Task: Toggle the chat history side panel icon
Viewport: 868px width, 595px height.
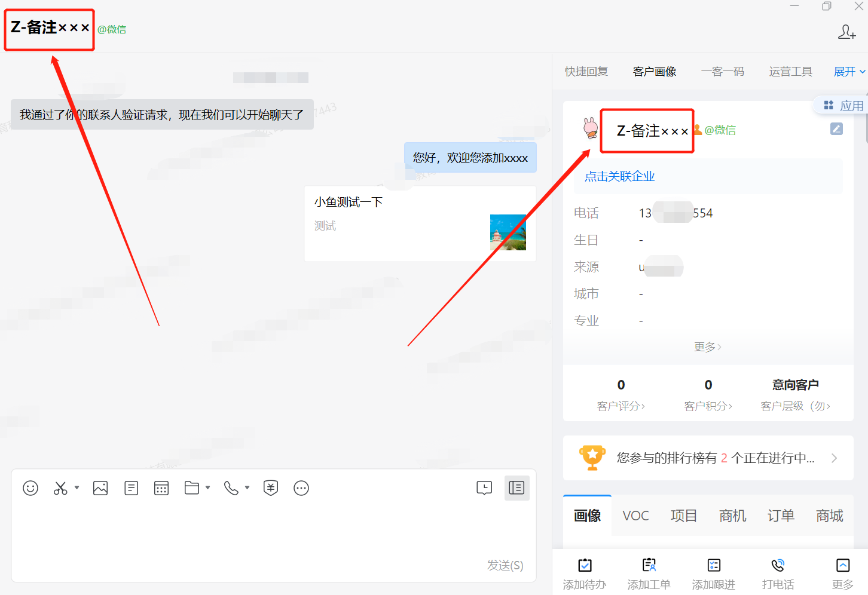Action: coord(516,488)
